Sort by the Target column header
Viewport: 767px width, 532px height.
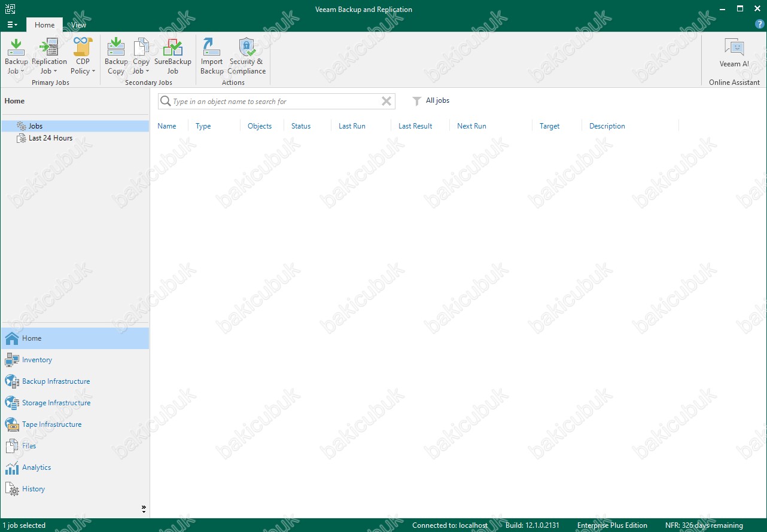click(x=549, y=126)
